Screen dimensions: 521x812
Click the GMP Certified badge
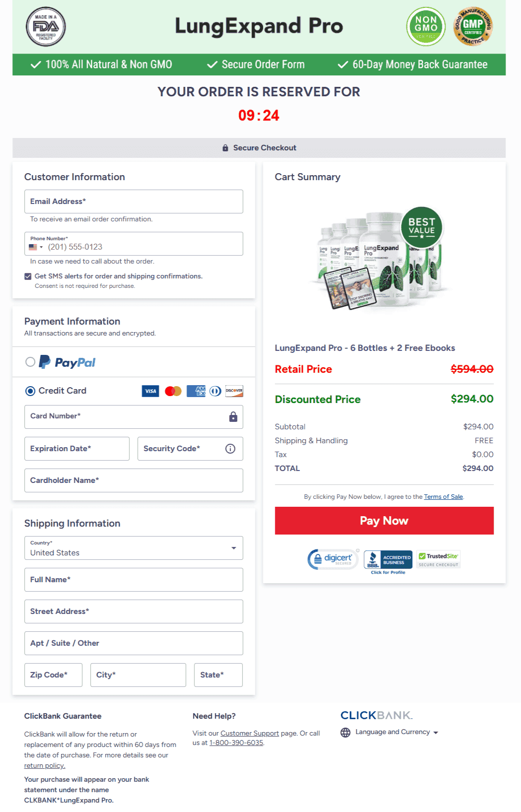tap(473, 27)
